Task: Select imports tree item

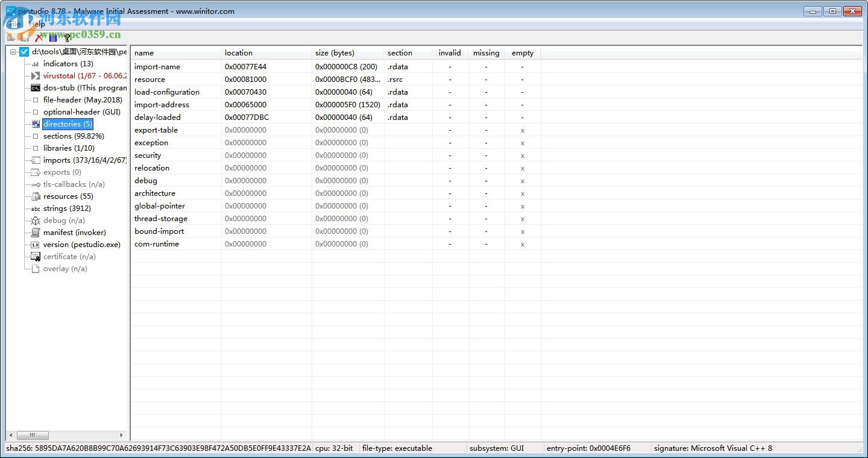Action: [84, 160]
